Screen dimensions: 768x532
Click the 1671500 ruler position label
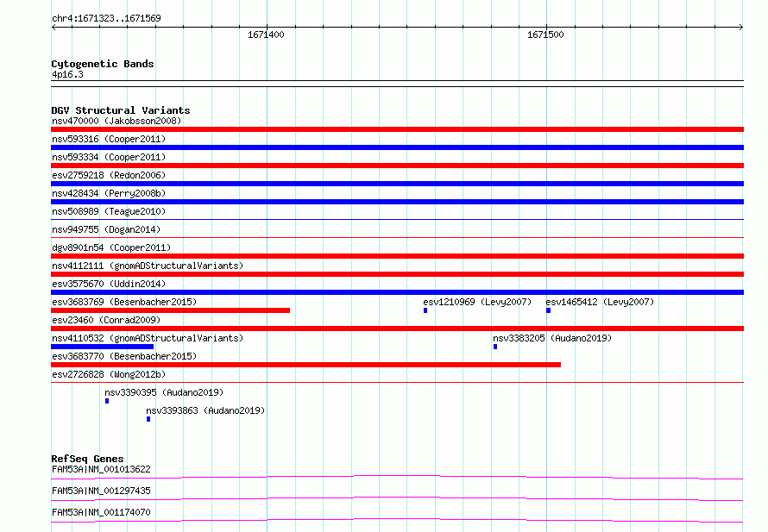pyautogui.click(x=545, y=34)
